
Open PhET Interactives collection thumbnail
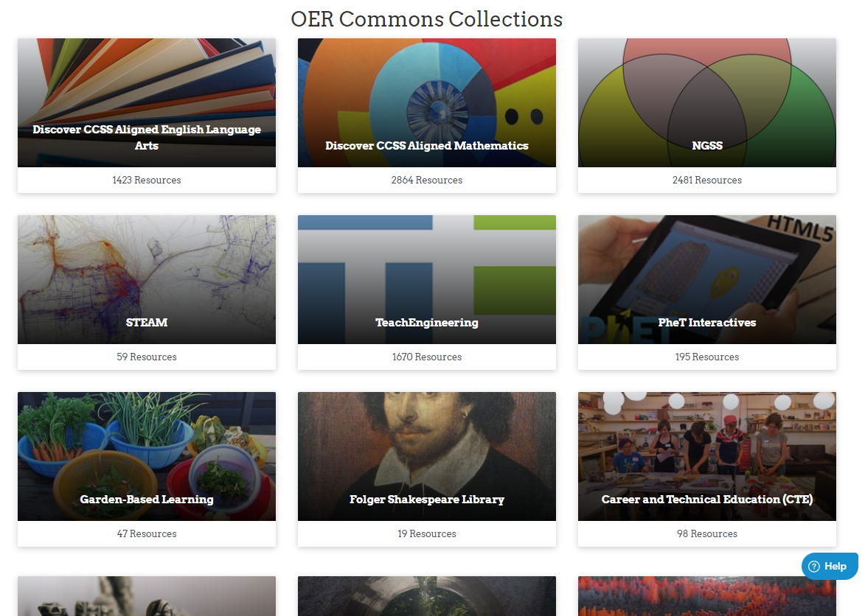[x=707, y=280]
